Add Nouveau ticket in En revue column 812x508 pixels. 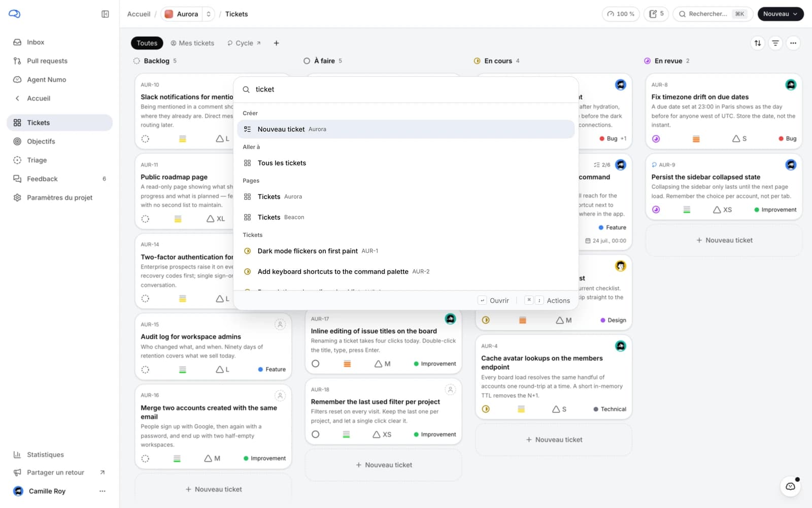point(724,240)
